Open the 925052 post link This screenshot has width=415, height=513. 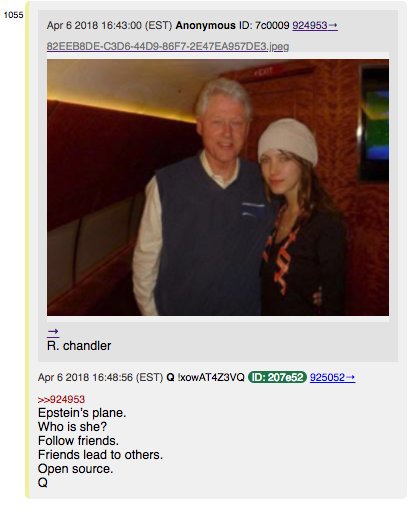[332, 377]
